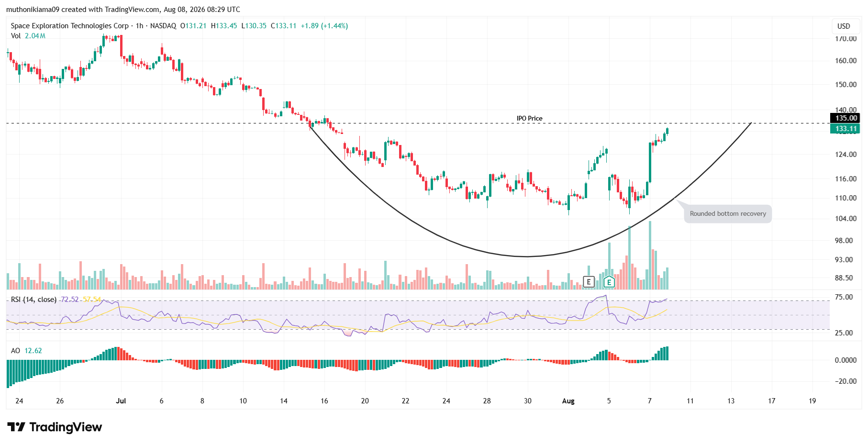Click the 75.00 RSI scale label

(844, 297)
